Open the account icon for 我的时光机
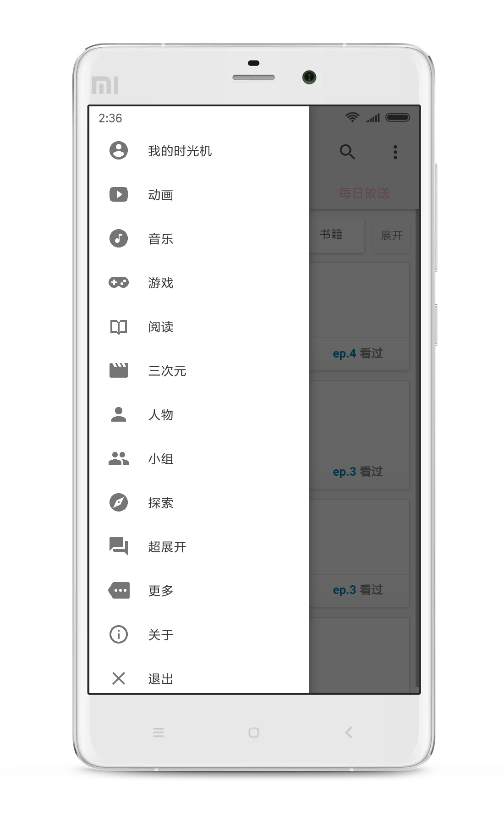 coord(119,150)
